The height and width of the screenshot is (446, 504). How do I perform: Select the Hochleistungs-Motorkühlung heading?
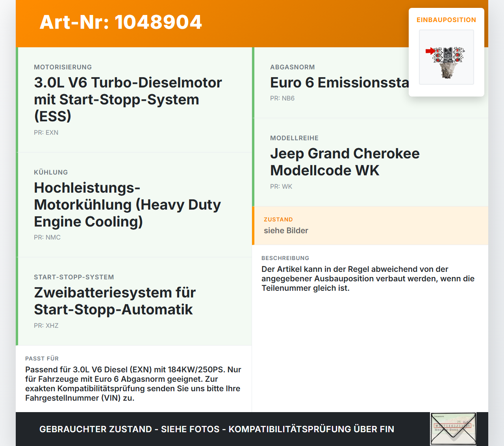pyautogui.click(x=128, y=204)
